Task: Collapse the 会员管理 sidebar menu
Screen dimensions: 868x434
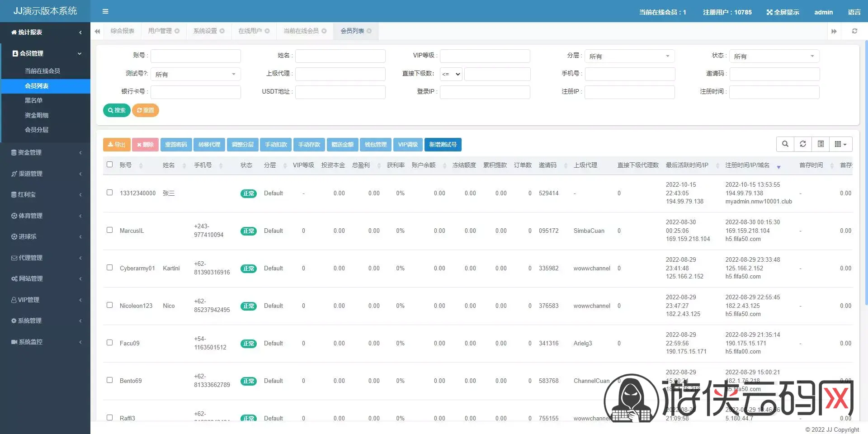Action: coord(45,53)
